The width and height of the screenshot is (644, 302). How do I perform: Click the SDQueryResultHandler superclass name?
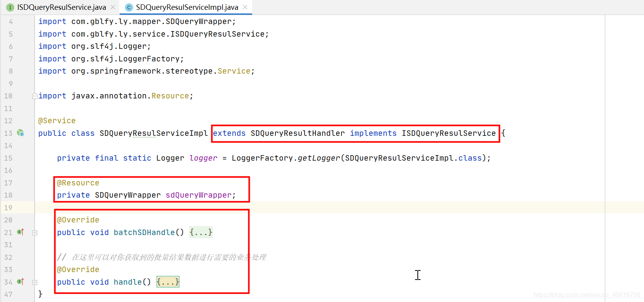(298, 133)
